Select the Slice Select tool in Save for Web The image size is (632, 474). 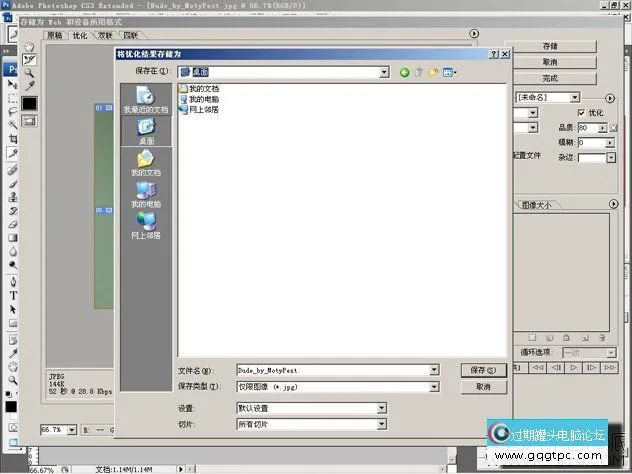coord(29,60)
